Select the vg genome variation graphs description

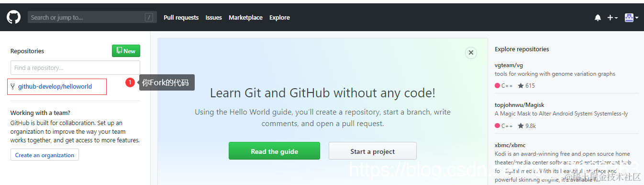coord(555,74)
